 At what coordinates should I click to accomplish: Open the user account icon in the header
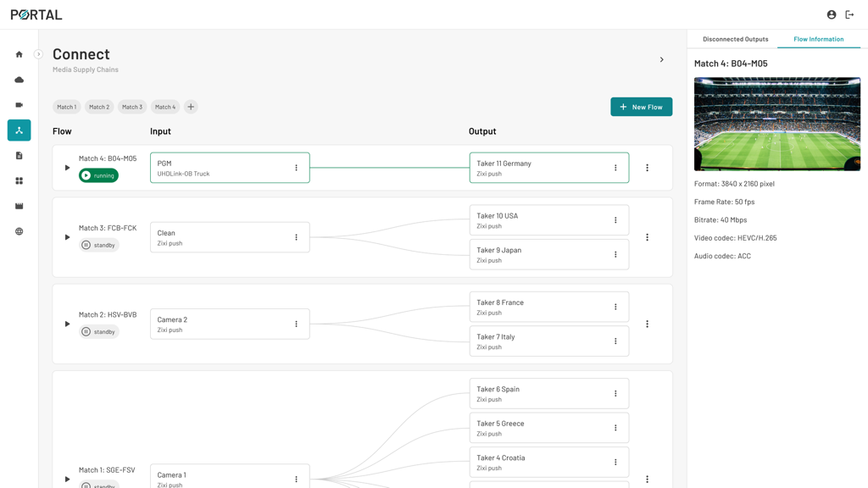(x=831, y=14)
